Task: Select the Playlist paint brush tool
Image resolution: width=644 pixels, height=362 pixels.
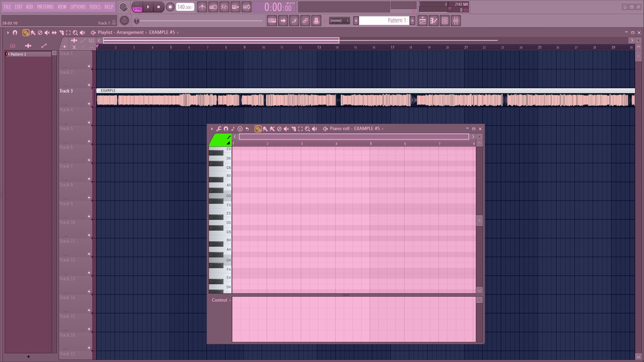Action: tap(33, 33)
